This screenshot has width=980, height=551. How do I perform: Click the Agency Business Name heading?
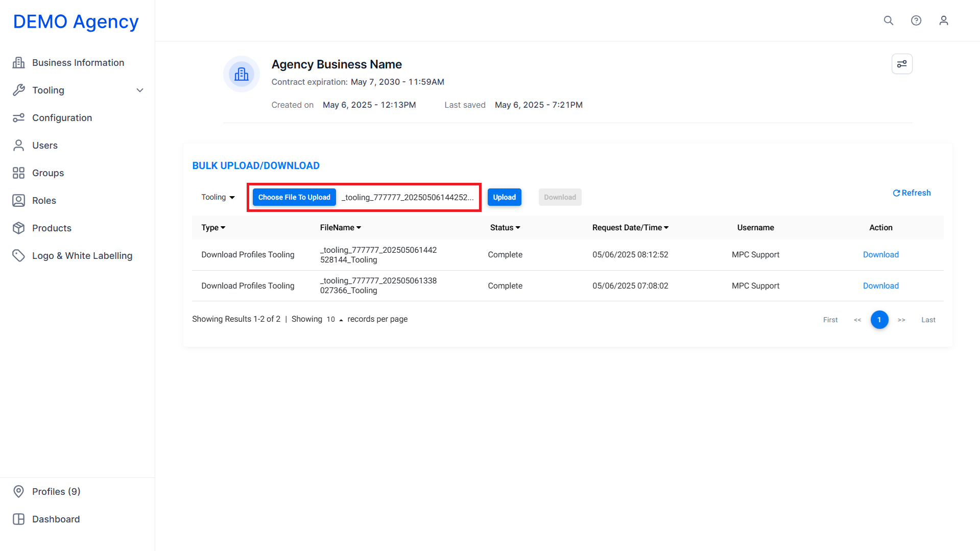pos(337,64)
